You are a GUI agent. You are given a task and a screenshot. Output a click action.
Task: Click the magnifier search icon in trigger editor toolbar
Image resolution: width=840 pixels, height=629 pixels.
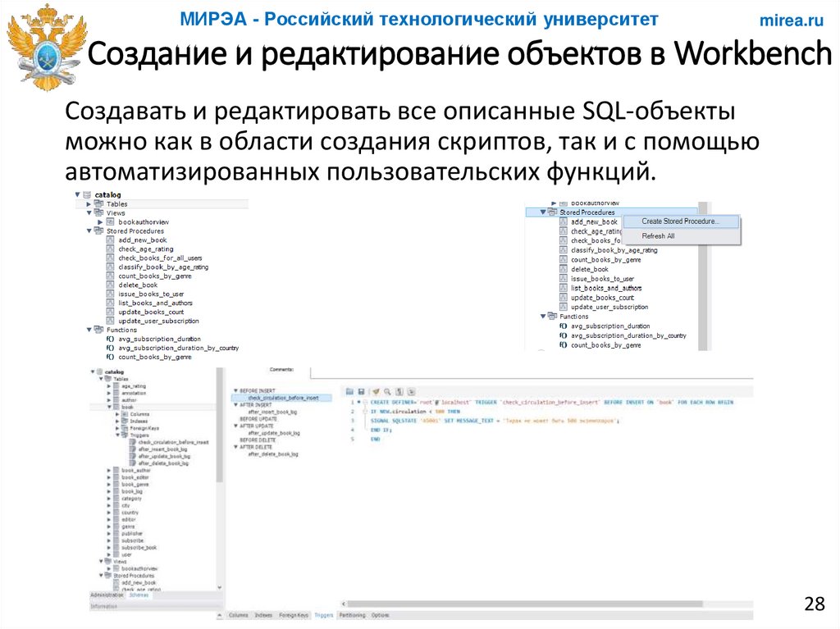point(386,390)
